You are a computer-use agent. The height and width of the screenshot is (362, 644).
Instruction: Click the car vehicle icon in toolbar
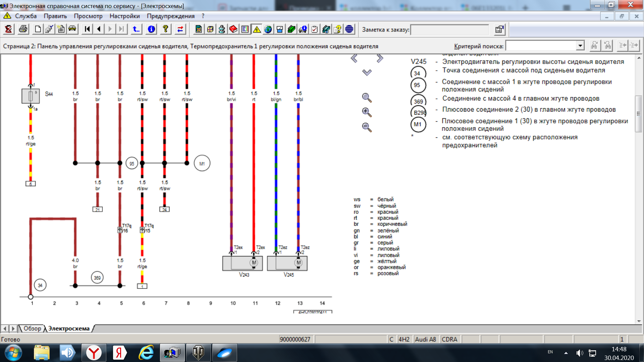(x=72, y=29)
